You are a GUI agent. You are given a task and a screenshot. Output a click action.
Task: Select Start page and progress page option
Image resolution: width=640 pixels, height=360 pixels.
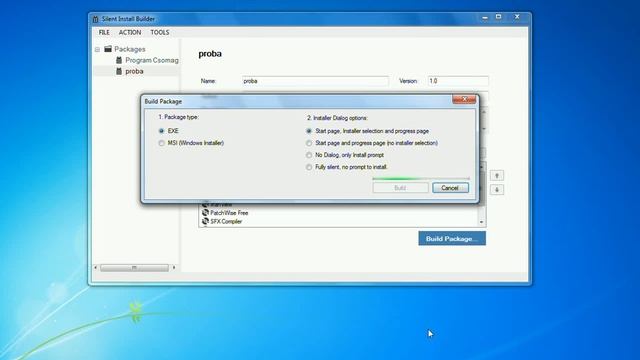[309, 143]
